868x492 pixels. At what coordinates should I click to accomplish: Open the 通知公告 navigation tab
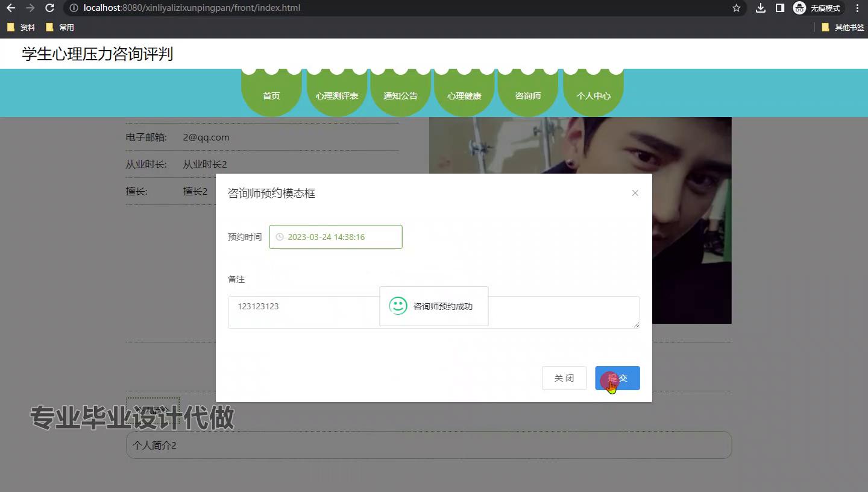pyautogui.click(x=401, y=93)
